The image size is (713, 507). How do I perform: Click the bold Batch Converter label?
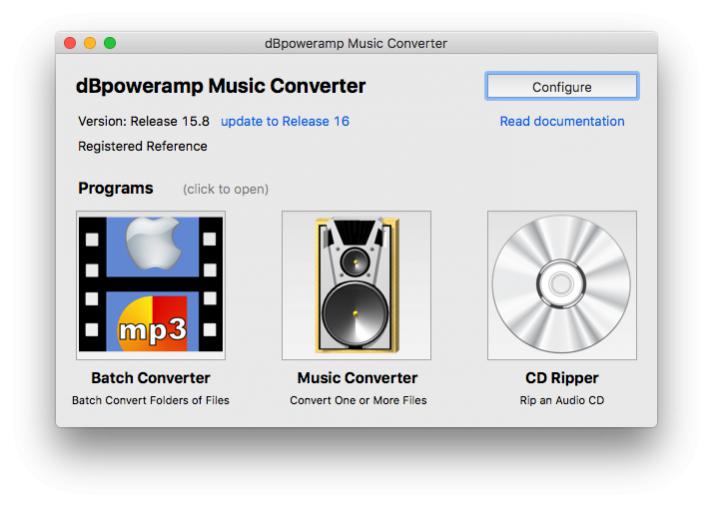pos(151,378)
